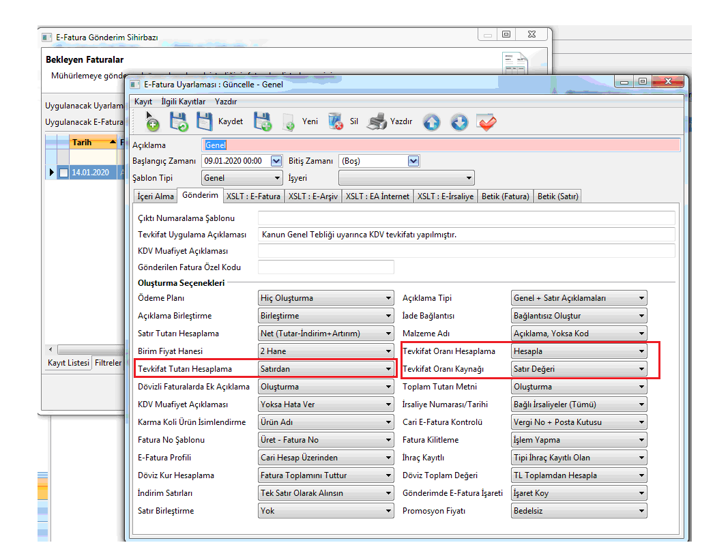Select the Filtreler tab in background window

pyautogui.click(x=108, y=363)
